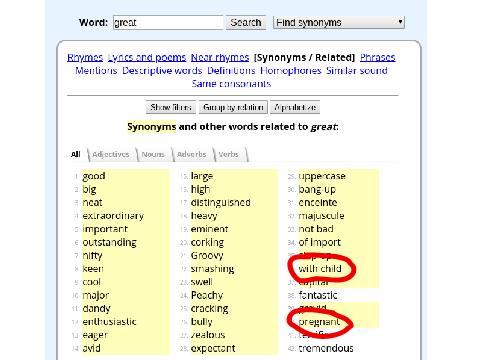Click the synonym 'extraordinary'
Screen dimensions: 480x360
[x=113, y=216]
